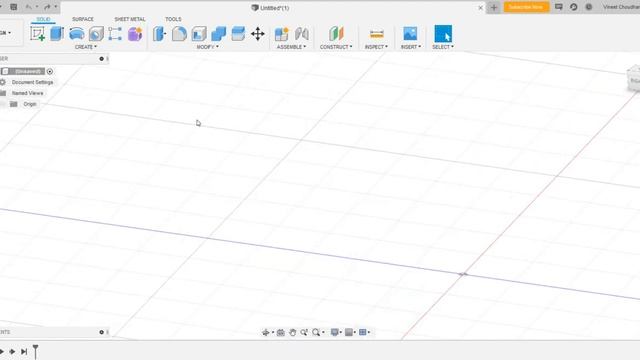Switch to the SURFACE tab
This screenshot has width=640, height=360.
(x=83, y=19)
